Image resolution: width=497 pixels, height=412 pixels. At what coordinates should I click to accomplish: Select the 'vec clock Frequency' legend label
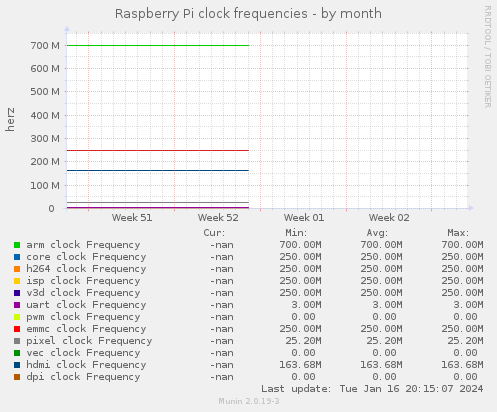click(x=83, y=353)
